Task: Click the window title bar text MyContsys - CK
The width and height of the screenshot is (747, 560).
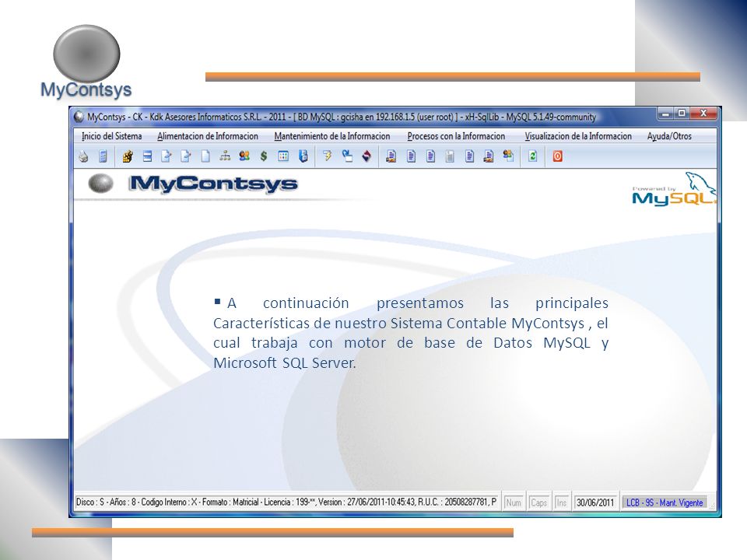Action: (x=342, y=117)
